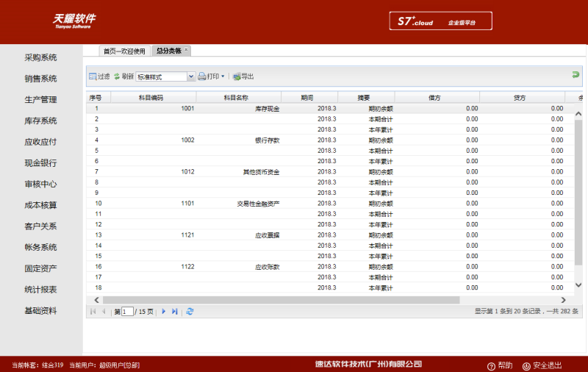Click the 科目名称 column header
The image size is (588, 372).
click(x=238, y=98)
